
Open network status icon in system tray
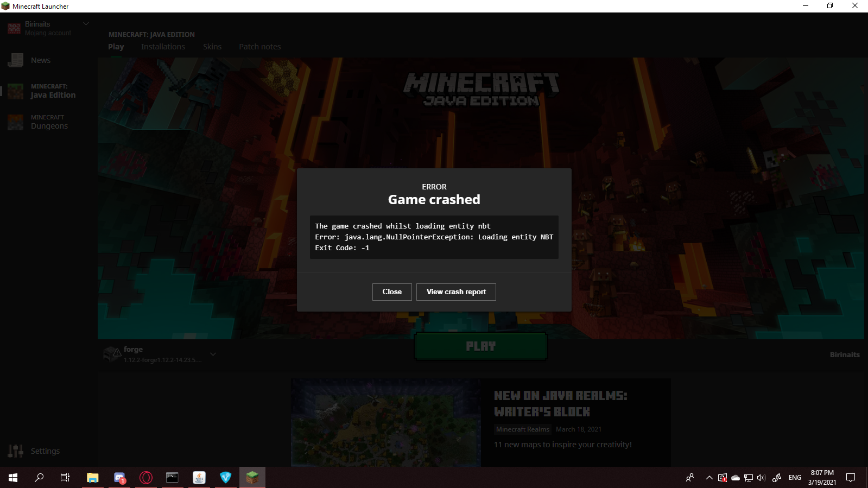click(749, 478)
